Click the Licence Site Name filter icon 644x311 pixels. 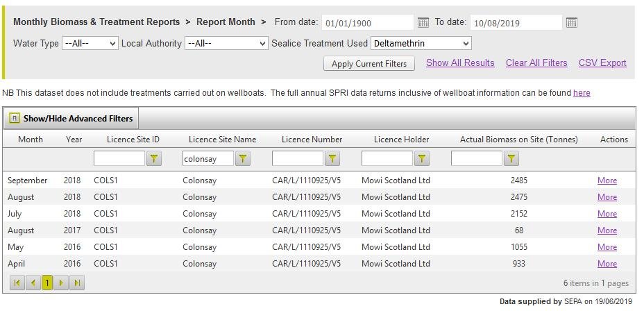(x=243, y=159)
